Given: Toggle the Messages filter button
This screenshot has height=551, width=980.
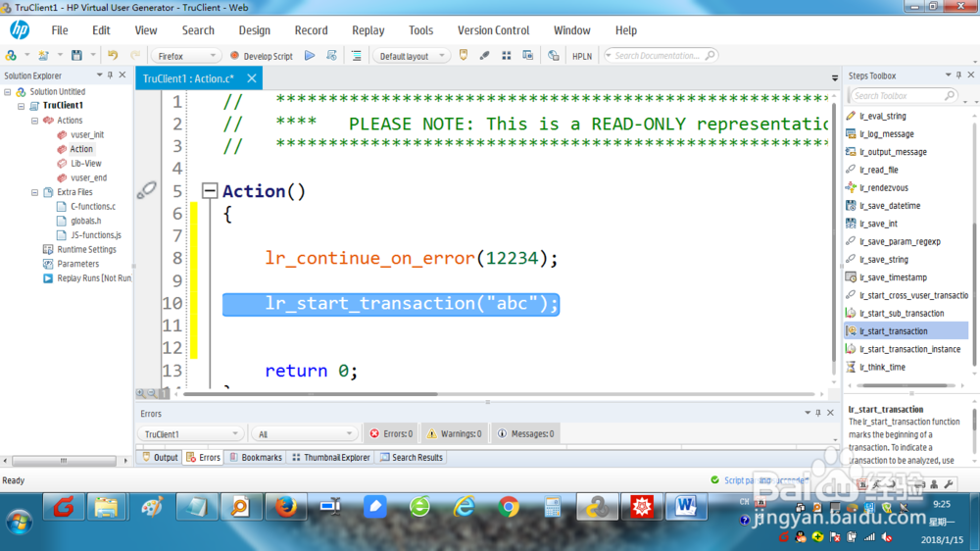Looking at the screenshot, I should click(525, 433).
